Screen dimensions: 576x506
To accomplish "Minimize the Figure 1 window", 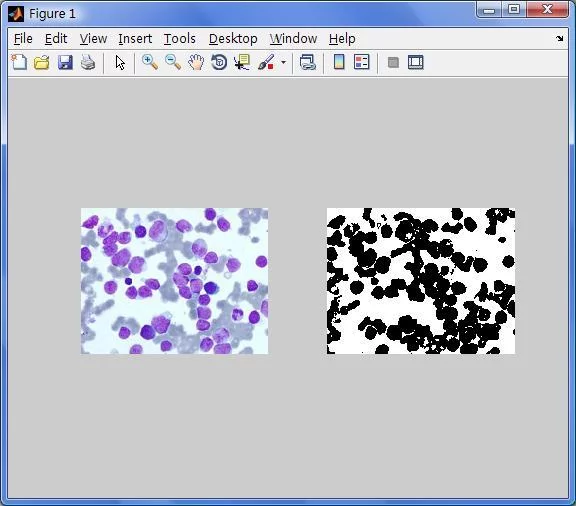I will click(x=489, y=10).
